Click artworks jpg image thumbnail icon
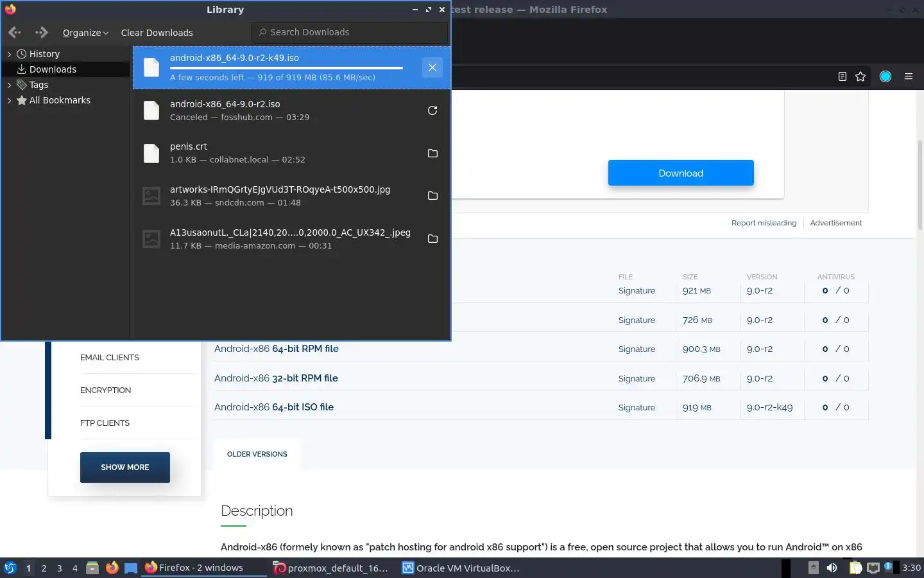Screen dimensions: 924x578 click(x=151, y=196)
